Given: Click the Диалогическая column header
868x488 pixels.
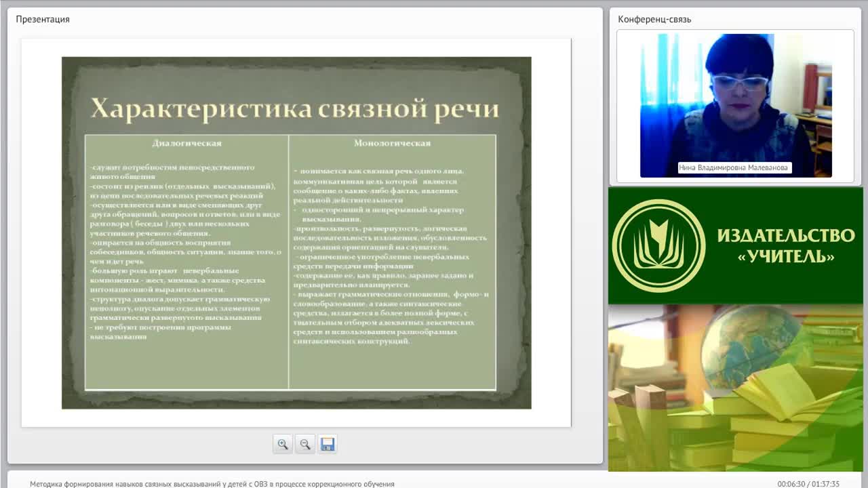Looking at the screenshot, I should [x=186, y=143].
